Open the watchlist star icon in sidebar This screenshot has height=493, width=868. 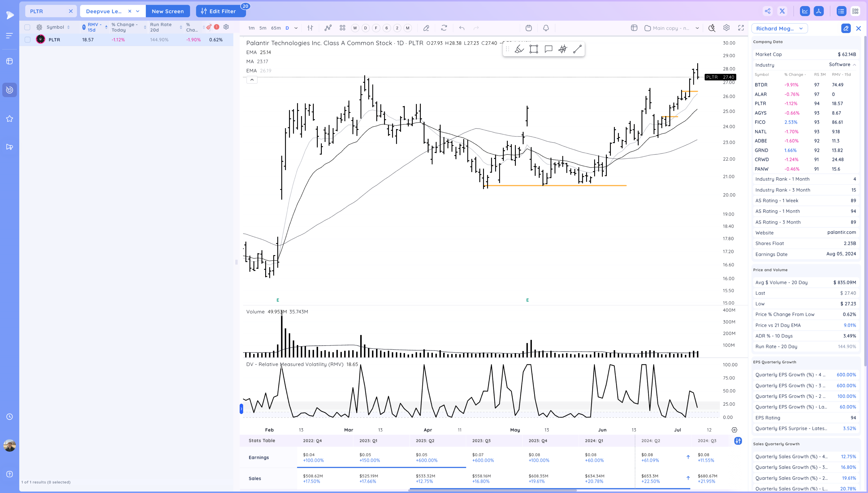tap(10, 119)
